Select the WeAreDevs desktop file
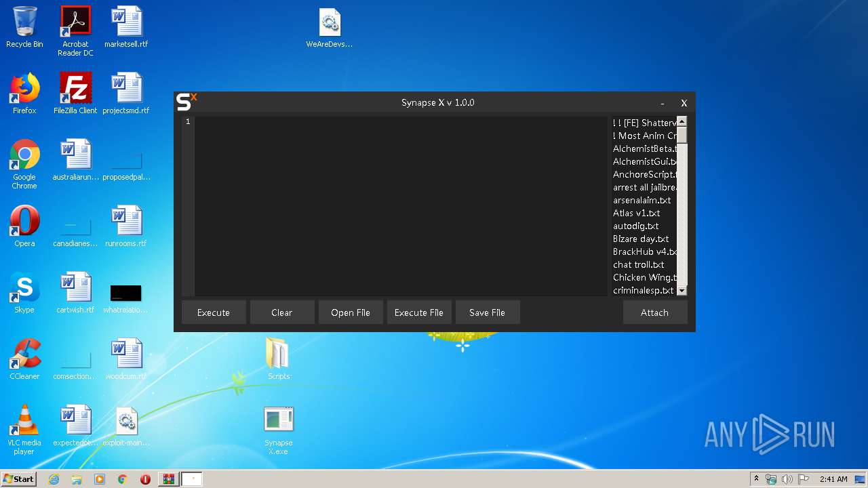The height and width of the screenshot is (488, 868). click(330, 28)
